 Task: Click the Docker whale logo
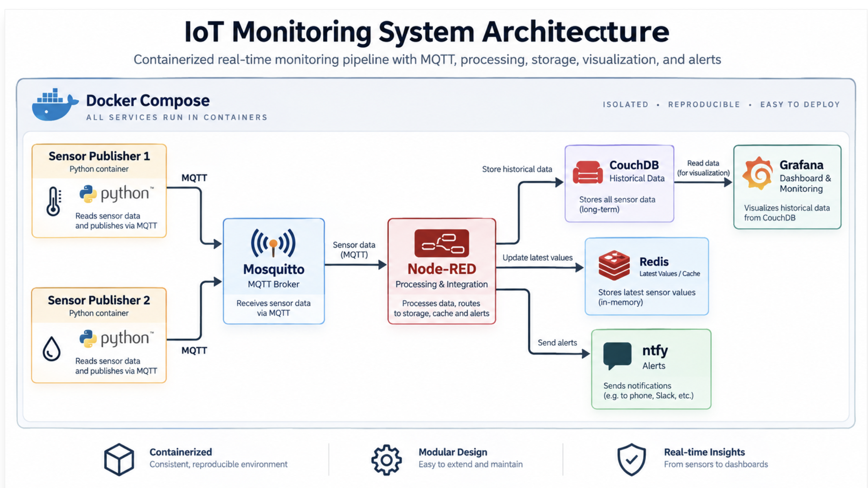click(x=55, y=104)
